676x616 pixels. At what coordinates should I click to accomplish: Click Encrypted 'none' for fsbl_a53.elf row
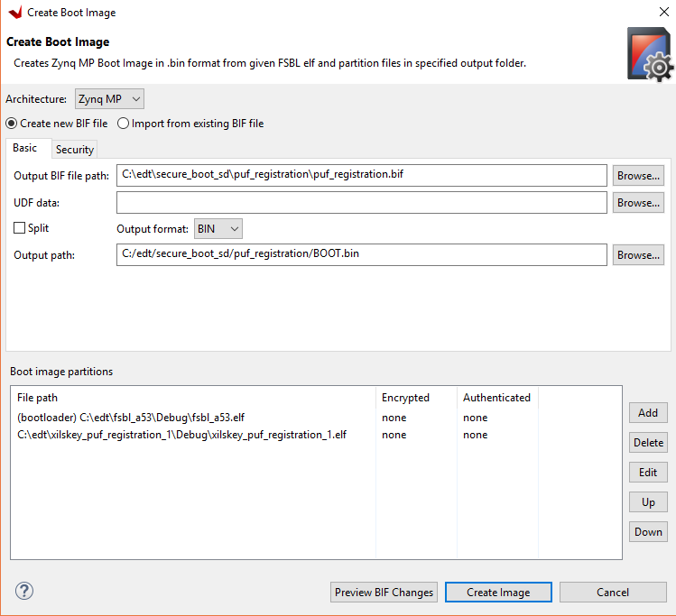tap(394, 418)
